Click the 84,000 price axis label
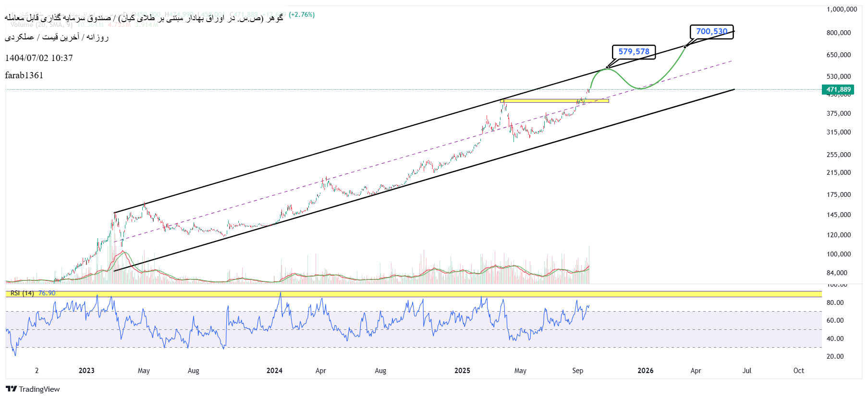Viewport: 868px width, 399px height. point(837,273)
